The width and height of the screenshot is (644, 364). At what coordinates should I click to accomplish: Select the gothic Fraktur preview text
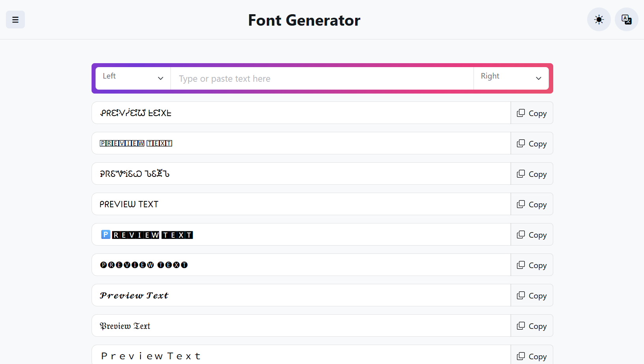[125, 326]
